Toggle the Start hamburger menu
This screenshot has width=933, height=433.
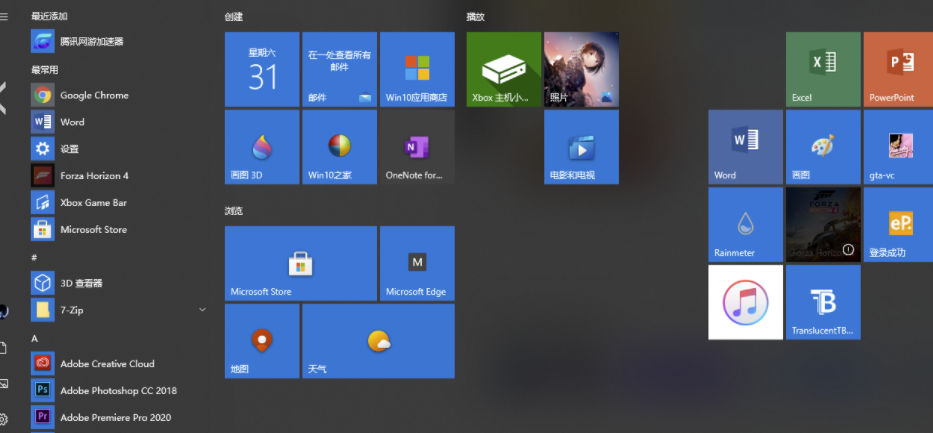click(4, 17)
